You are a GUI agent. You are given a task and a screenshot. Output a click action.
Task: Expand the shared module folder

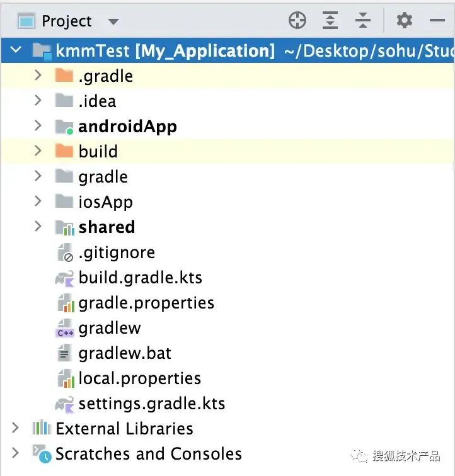point(38,226)
